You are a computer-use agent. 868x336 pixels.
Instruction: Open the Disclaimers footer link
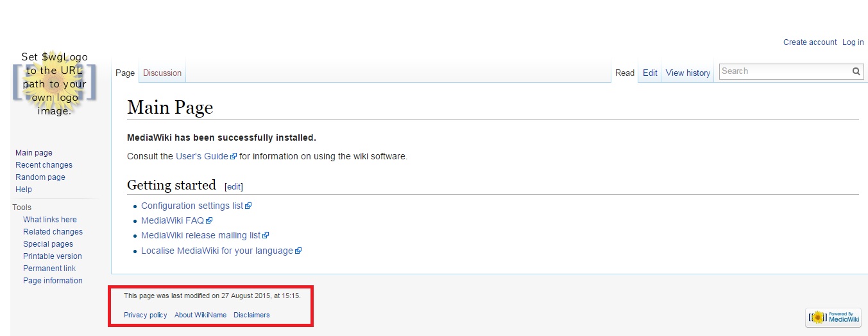coord(251,315)
